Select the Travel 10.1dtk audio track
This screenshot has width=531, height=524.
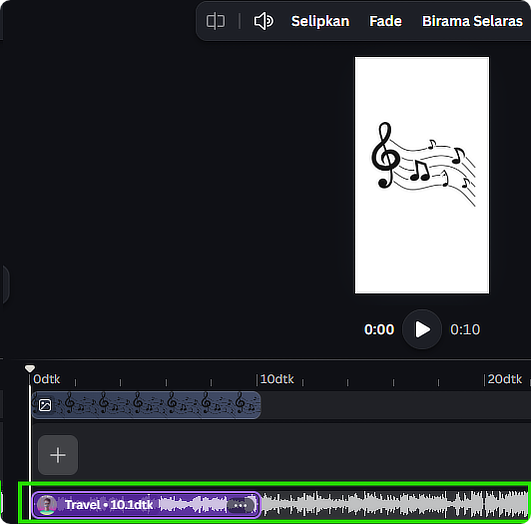(x=146, y=505)
